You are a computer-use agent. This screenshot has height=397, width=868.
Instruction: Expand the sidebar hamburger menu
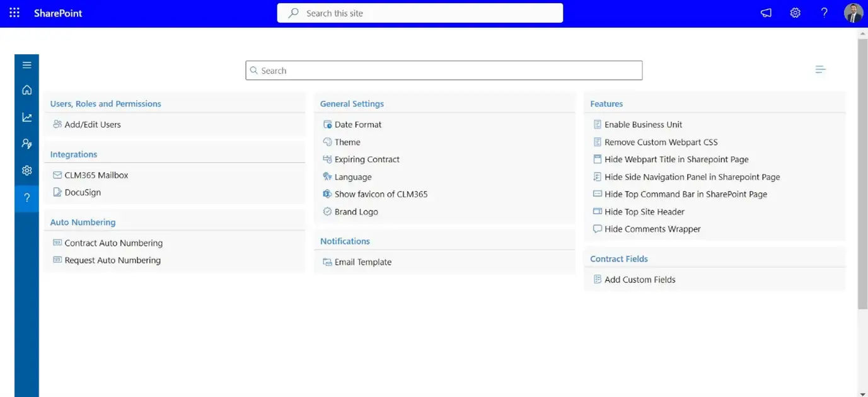26,65
